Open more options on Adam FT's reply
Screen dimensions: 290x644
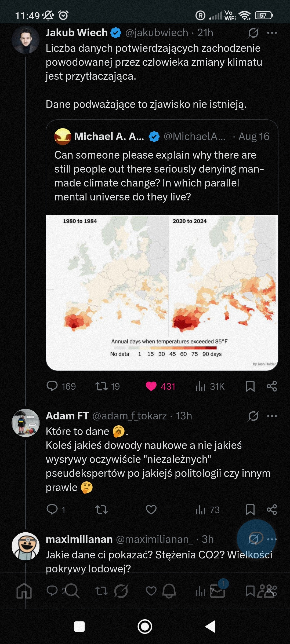(272, 416)
